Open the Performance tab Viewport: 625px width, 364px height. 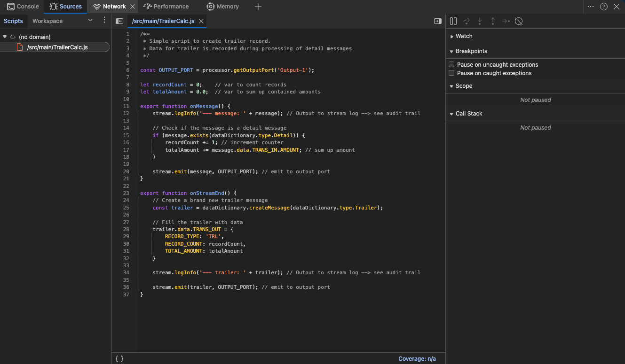[x=166, y=7]
